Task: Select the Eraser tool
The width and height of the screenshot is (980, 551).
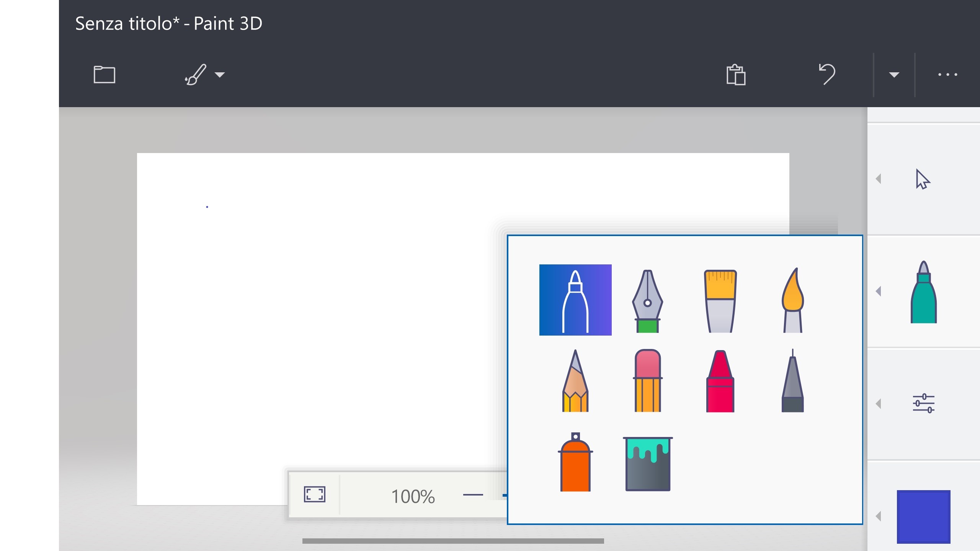Action: [x=648, y=381]
